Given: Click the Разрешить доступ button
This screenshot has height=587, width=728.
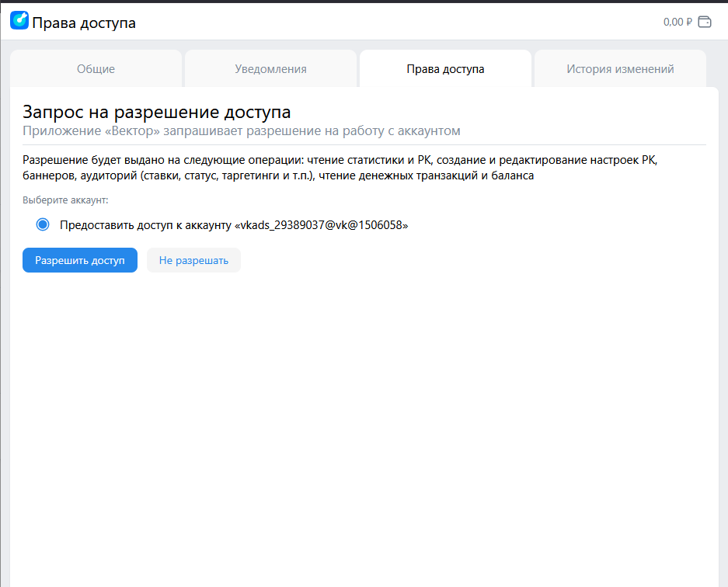Looking at the screenshot, I should pos(80,260).
